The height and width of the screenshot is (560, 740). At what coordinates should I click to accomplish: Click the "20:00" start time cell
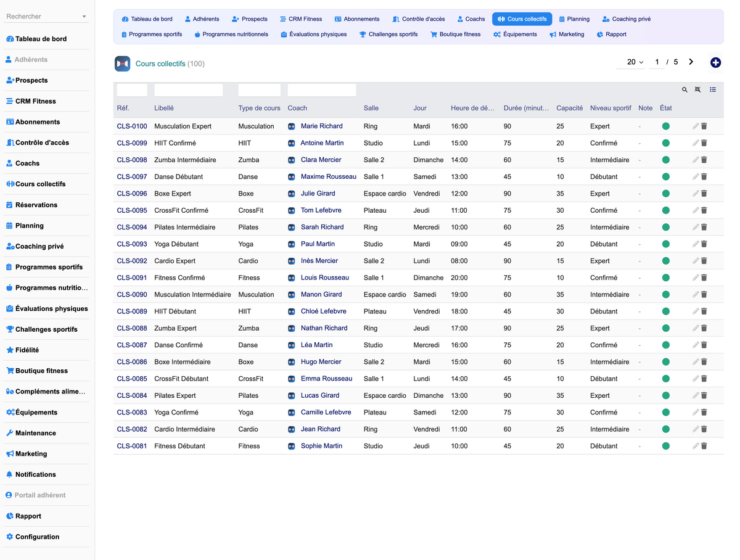coord(459,278)
